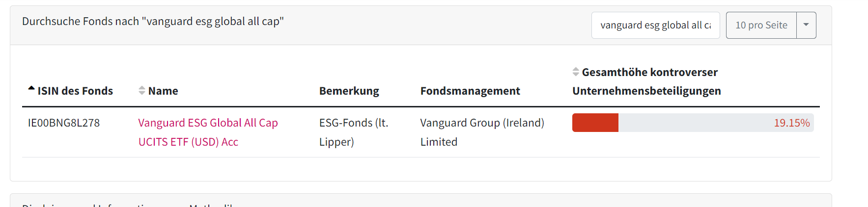
Task: Click the "ESG-Fonds (lt. Lipper)" remark cell
Action: (353, 132)
